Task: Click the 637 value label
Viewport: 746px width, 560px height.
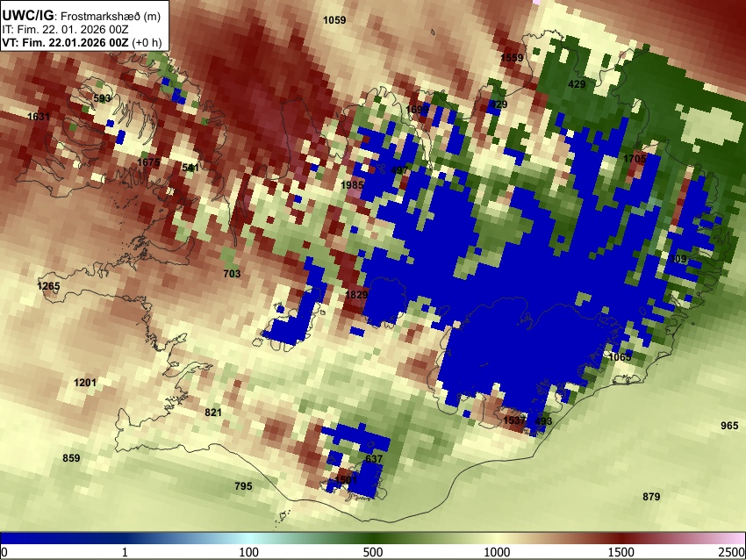Action: (374, 459)
